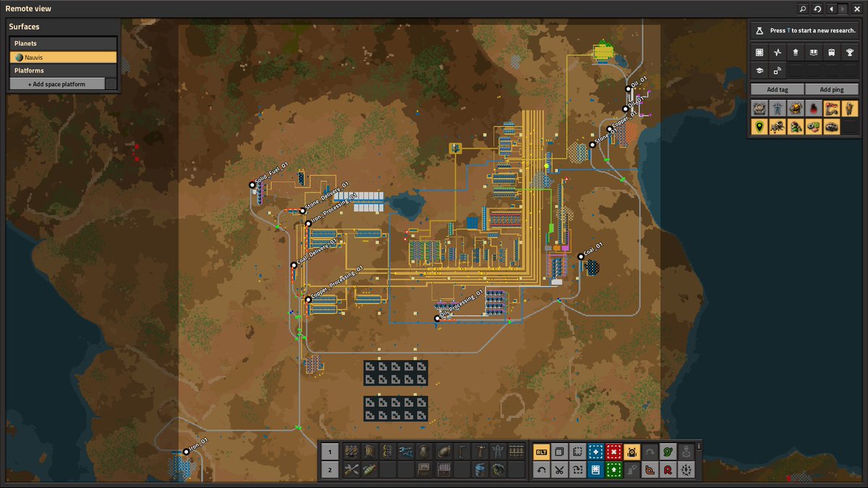Open production statistics pulse icon
Screen dimensions: 868x488
[x=778, y=52]
